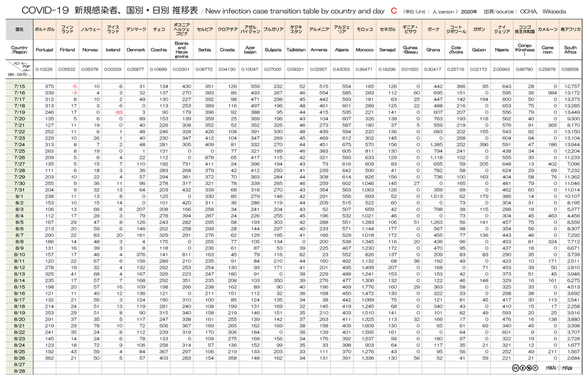This screenshot has height=378, width=588.
Task: Select the 'Nigeria' column header
Action: 502,49
